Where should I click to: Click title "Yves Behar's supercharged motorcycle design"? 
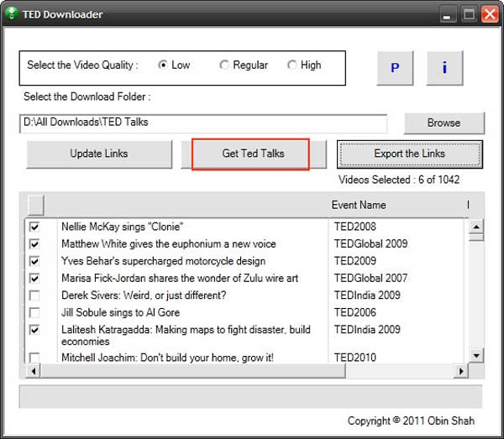[x=163, y=261]
